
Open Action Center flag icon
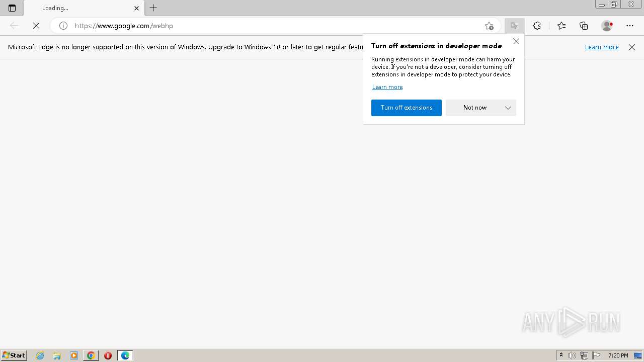(x=596, y=355)
